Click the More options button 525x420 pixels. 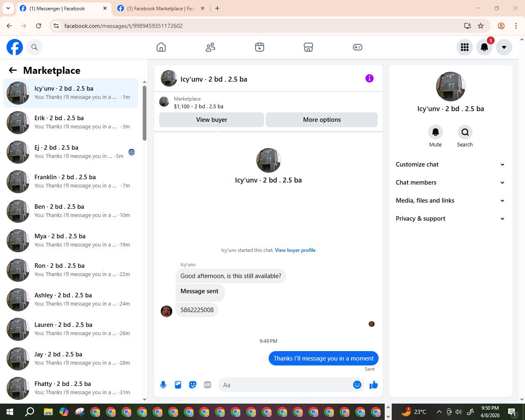(322, 120)
